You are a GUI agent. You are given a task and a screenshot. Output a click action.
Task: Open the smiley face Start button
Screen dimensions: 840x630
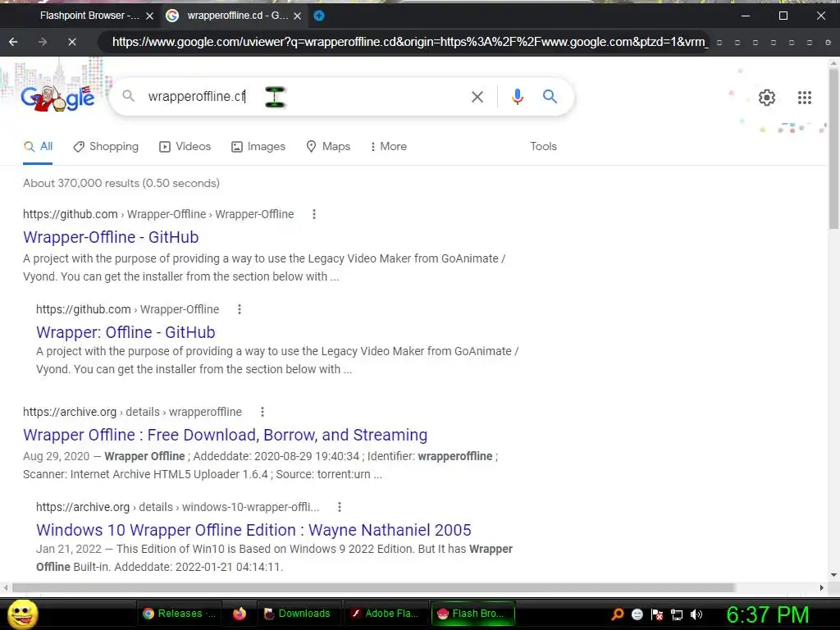pyautogui.click(x=22, y=614)
